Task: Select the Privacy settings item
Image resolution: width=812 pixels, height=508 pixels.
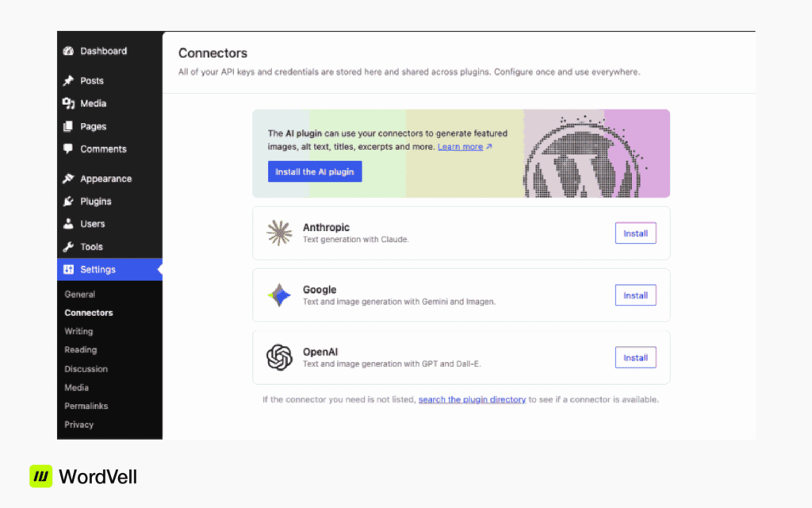Action: (x=79, y=424)
